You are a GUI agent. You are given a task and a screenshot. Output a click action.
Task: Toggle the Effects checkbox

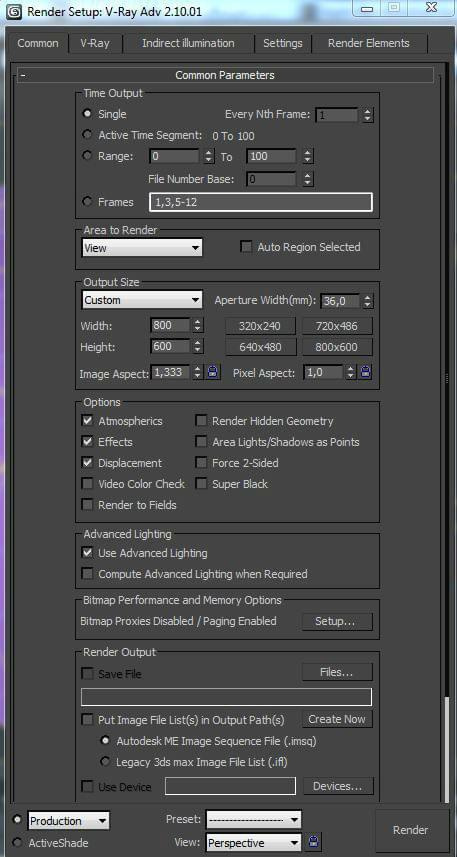coord(87,442)
